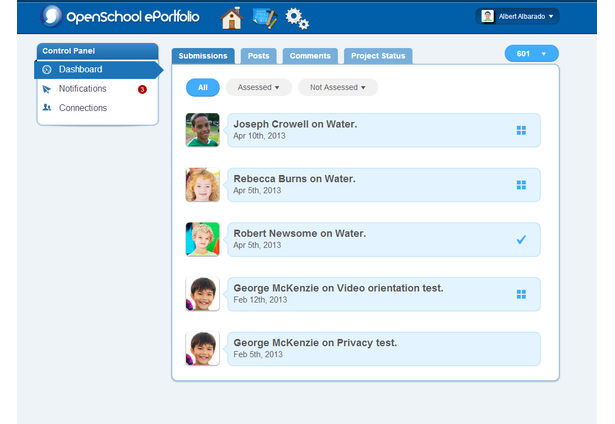Click the Notifications cursor icon
Viewport: 615px width, 424px height.
[x=47, y=89]
